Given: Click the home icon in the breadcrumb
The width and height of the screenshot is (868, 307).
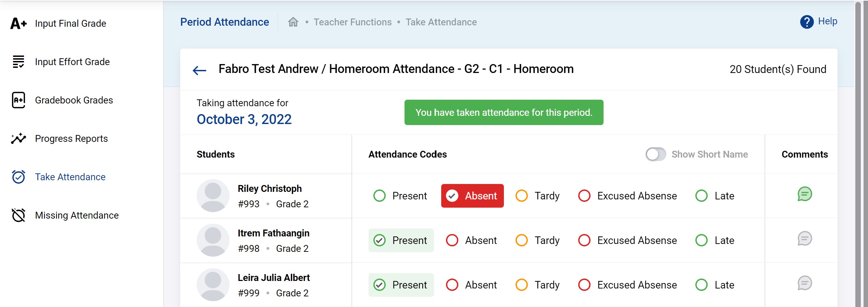Looking at the screenshot, I should coord(293,22).
